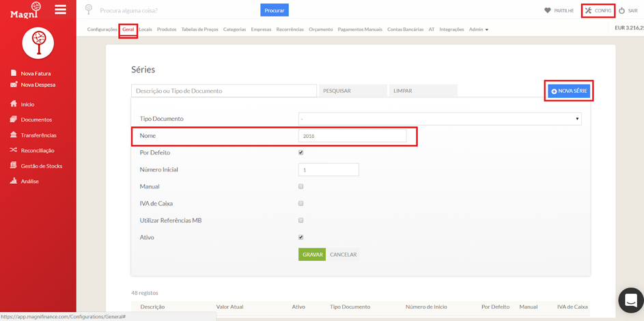
Task: Open the Produtos tab
Action: 167,29
